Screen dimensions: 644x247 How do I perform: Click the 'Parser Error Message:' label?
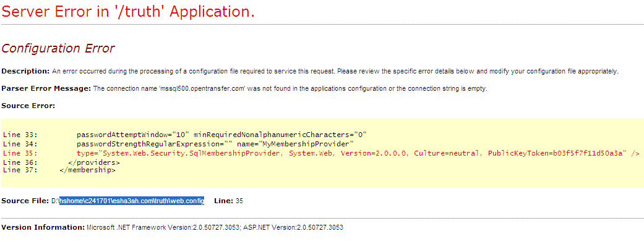pos(46,89)
